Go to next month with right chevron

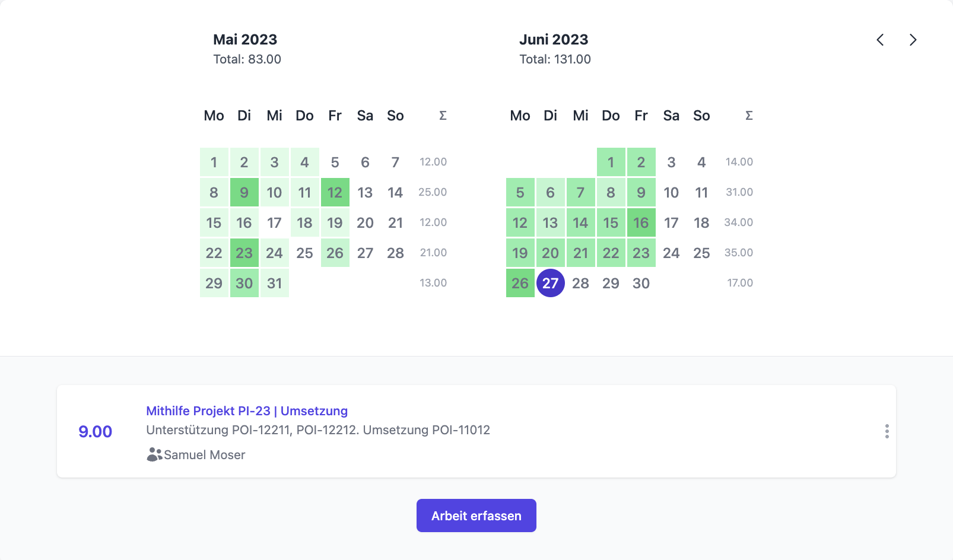coord(913,40)
